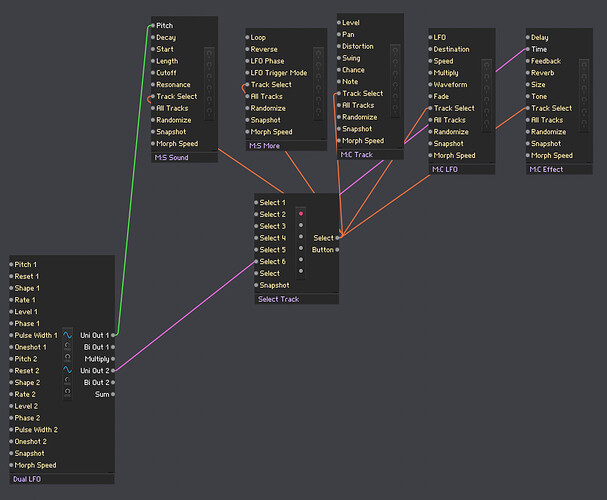Image resolution: width=607 pixels, height=500 pixels.
Task: Click the Level input port on M:C Track
Action: (339, 22)
